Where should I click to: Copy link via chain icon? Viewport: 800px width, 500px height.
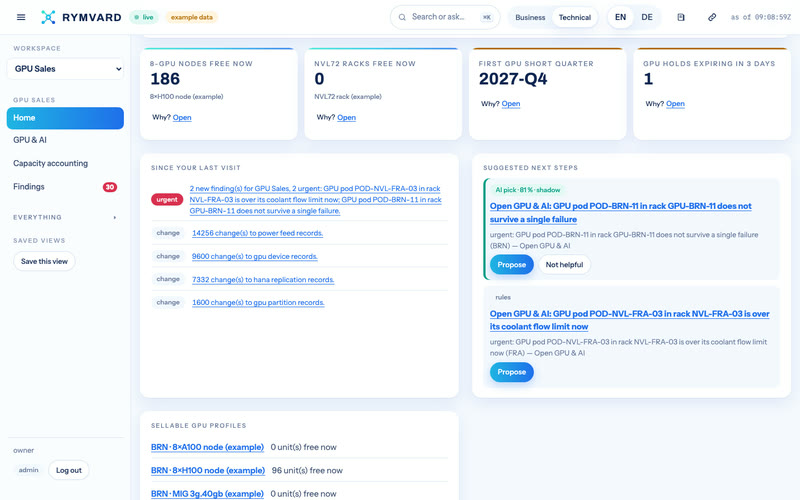tap(712, 17)
